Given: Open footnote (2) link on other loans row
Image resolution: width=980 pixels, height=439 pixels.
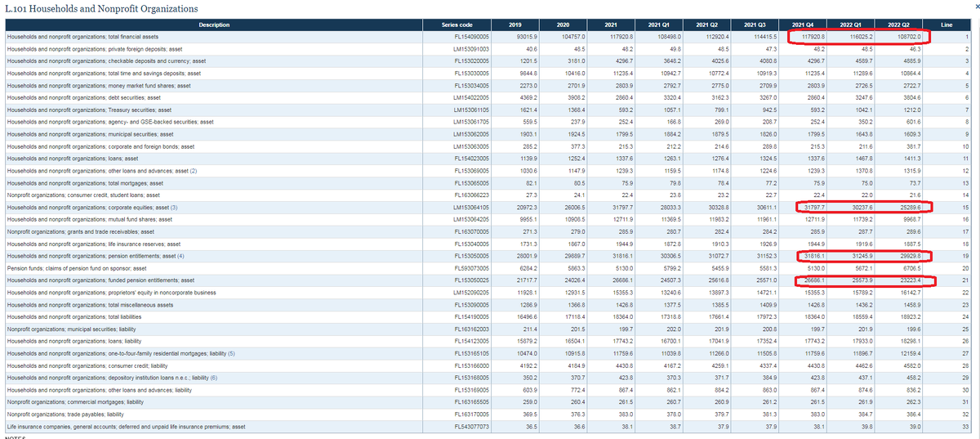Looking at the screenshot, I should click(x=194, y=169).
